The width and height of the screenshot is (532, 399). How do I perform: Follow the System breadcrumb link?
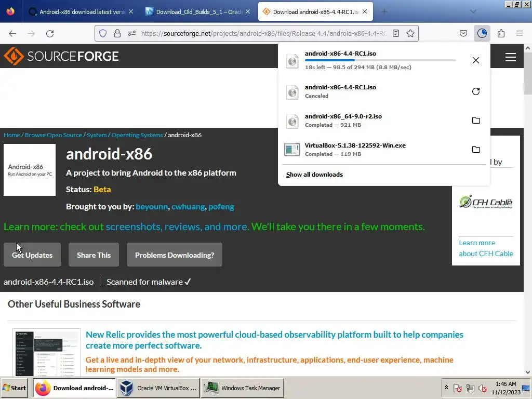point(97,135)
